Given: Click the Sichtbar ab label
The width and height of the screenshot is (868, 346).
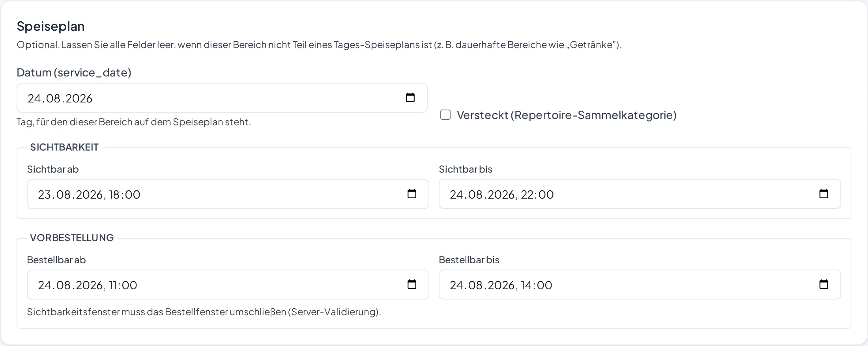Looking at the screenshot, I should [53, 169].
